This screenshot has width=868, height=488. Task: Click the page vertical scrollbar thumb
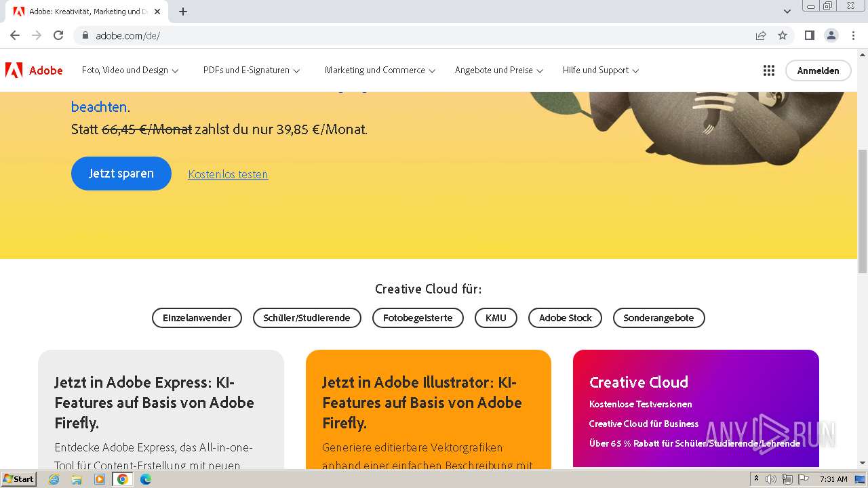[863, 211]
